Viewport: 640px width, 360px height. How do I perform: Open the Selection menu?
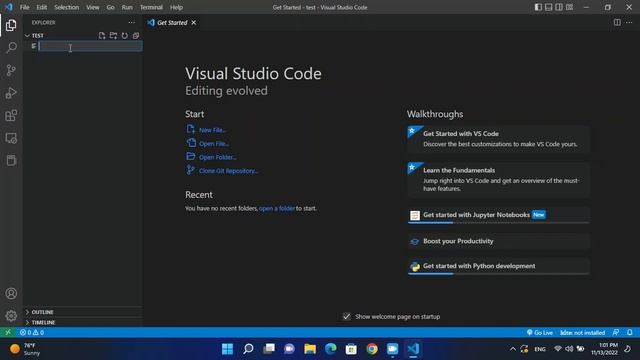coord(67,7)
